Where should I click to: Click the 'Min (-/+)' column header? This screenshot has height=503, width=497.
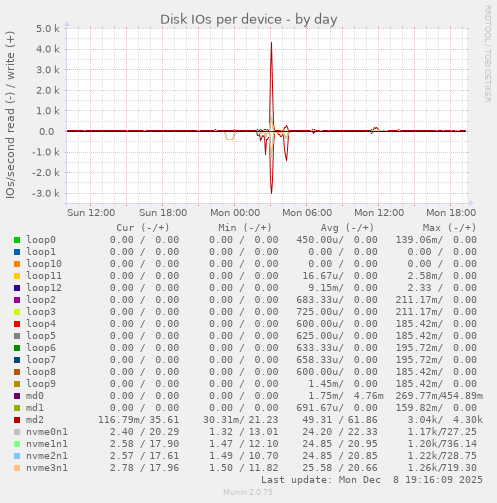pyautogui.click(x=245, y=228)
